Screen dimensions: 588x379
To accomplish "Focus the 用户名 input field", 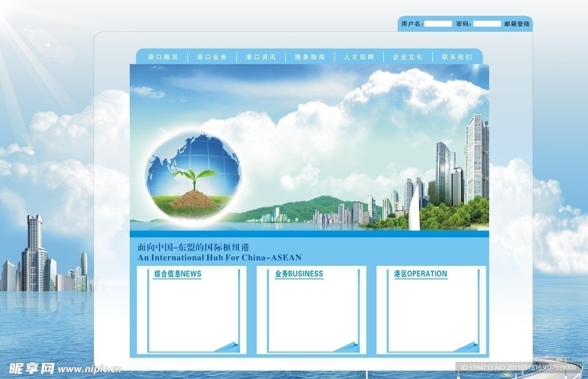I will point(438,24).
